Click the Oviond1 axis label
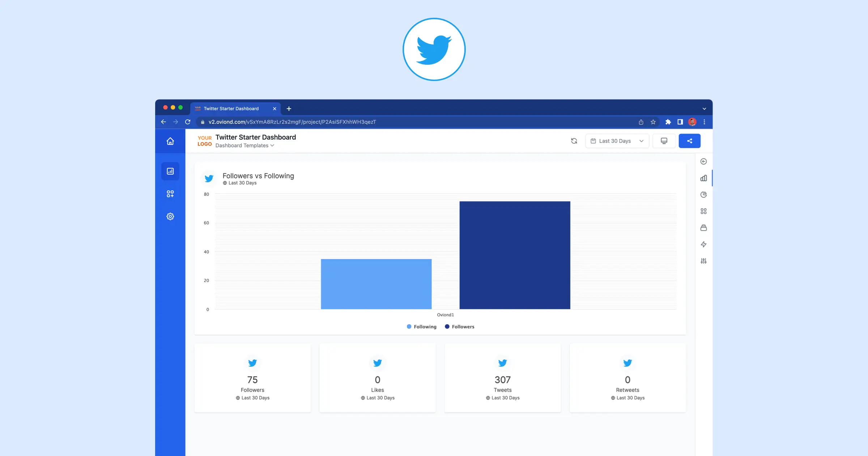Screen dimensions: 868x456 [x=445, y=315]
